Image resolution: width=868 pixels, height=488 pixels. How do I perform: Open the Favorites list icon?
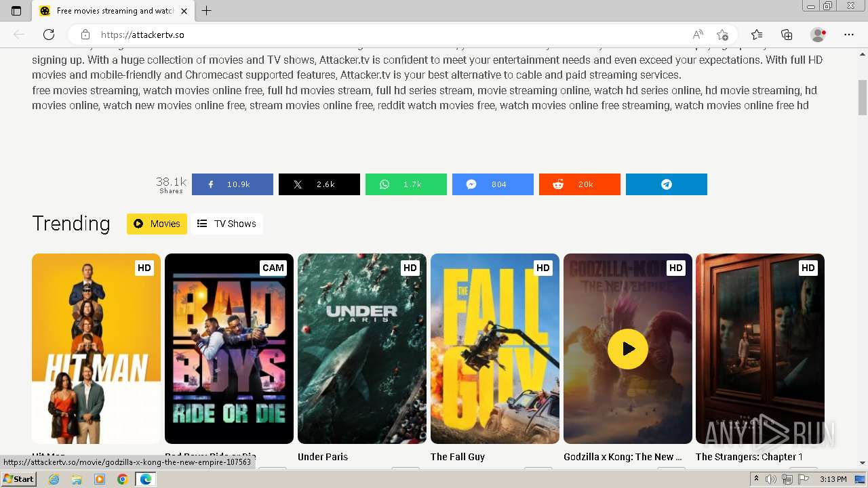757,35
